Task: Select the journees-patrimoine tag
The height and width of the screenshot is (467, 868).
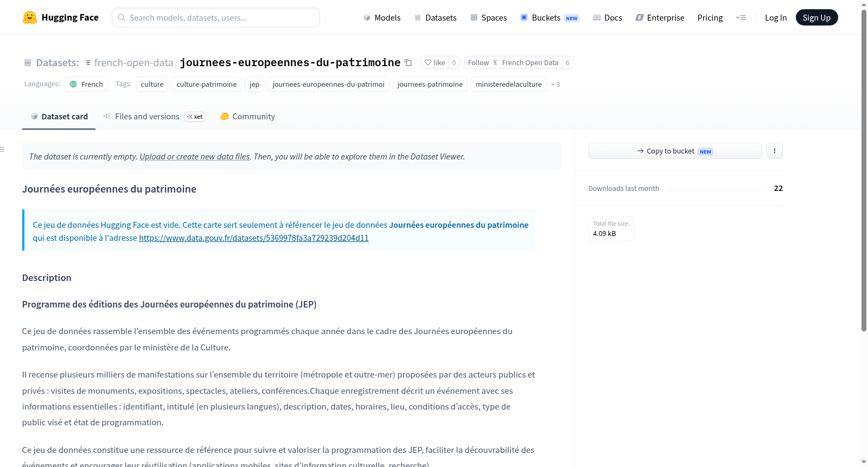Action: coord(430,84)
